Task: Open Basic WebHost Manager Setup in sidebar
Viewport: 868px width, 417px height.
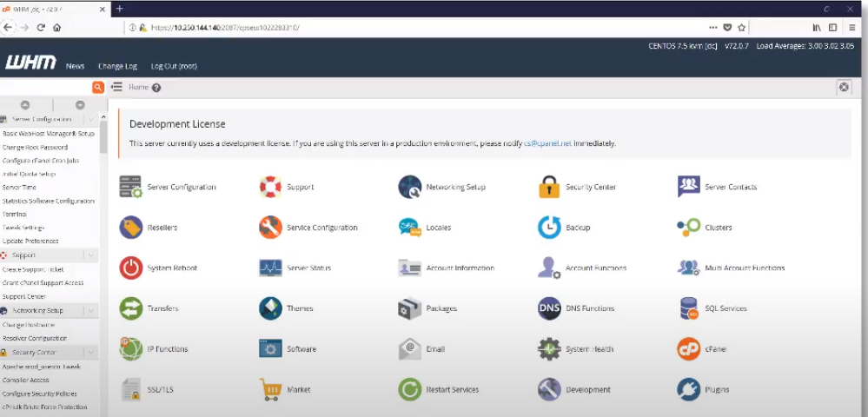Action: pyautogui.click(x=49, y=134)
